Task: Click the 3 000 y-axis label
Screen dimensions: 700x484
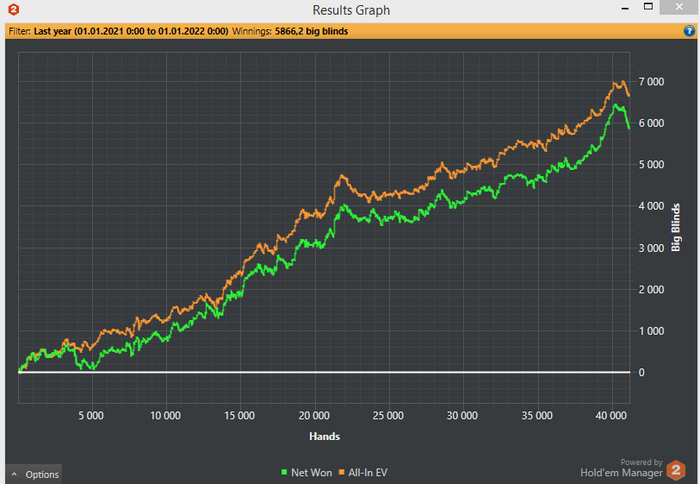Action: (x=651, y=248)
